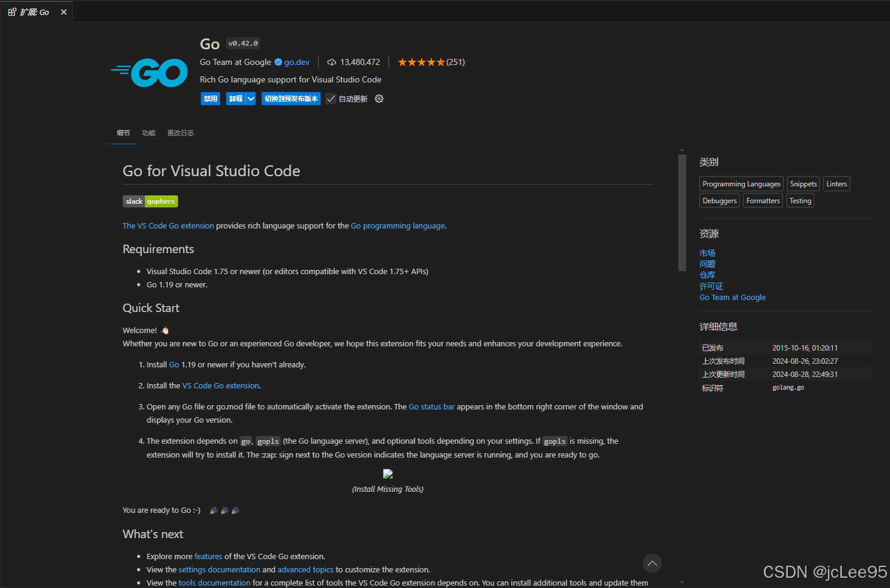Viewport: 890px width, 588px height.
Task: Open the go.dev publisher link
Action: pyautogui.click(x=297, y=62)
